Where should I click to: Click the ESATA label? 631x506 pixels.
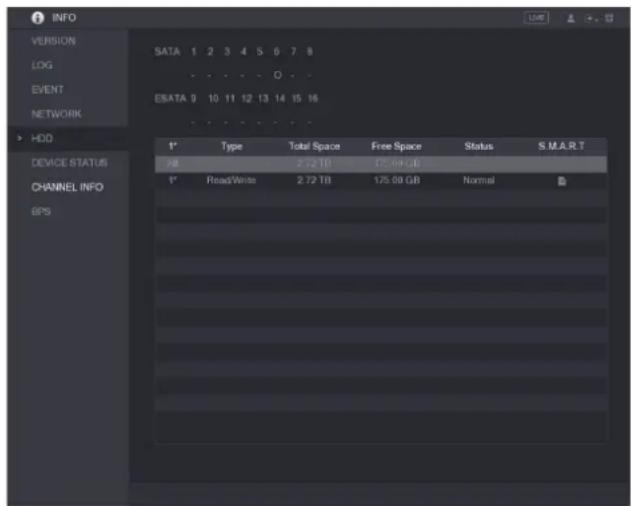(171, 99)
